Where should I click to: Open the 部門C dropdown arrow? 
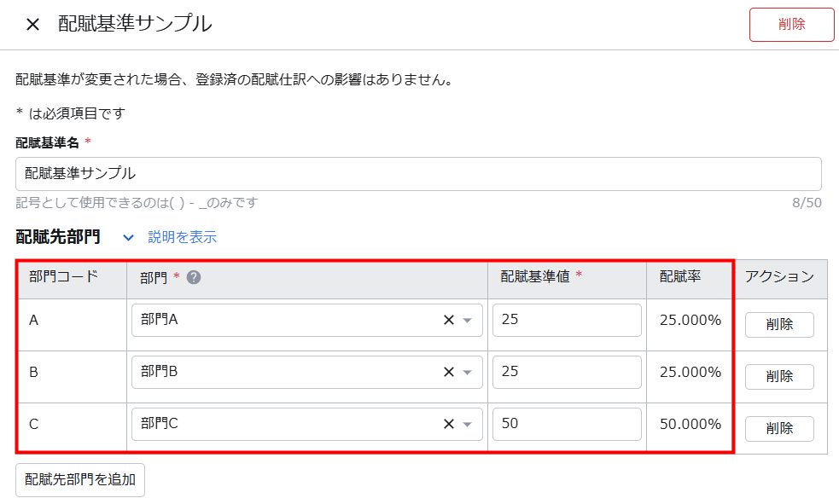(x=468, y=425)
